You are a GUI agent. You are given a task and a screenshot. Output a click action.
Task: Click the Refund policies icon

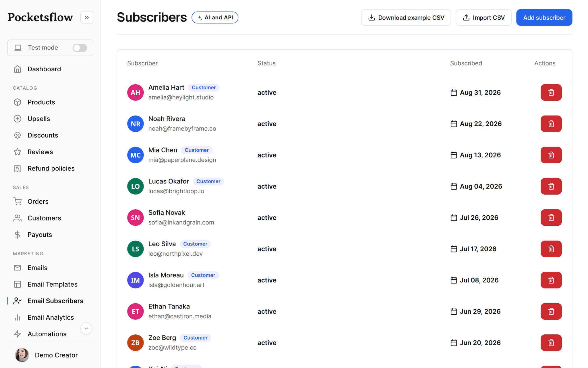(18, 168)
